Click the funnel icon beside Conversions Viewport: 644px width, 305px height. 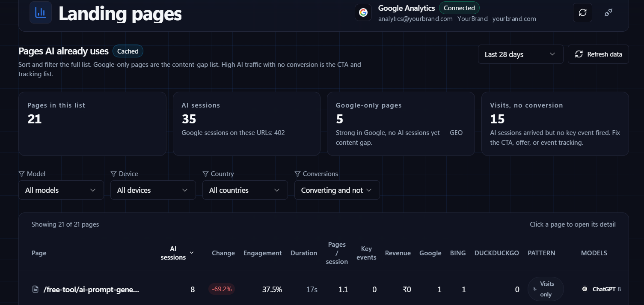tap(297, 174)
